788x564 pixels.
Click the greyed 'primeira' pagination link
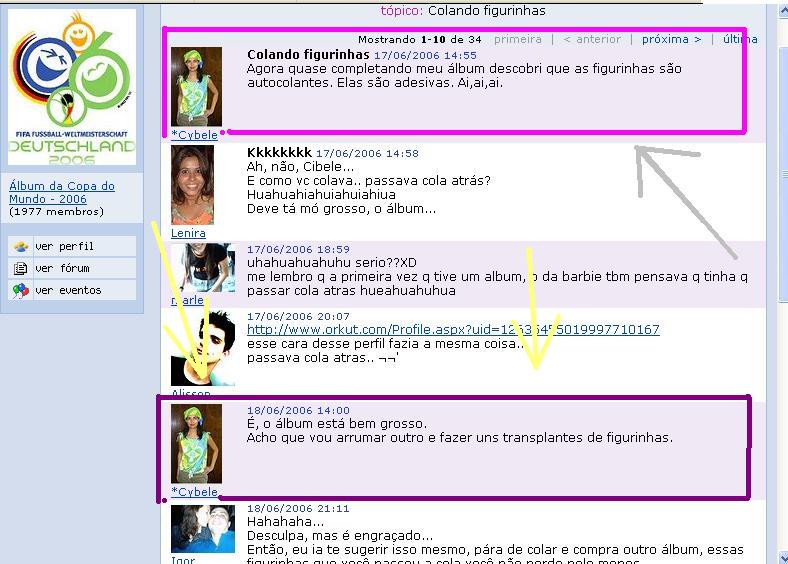pos(518,39)
